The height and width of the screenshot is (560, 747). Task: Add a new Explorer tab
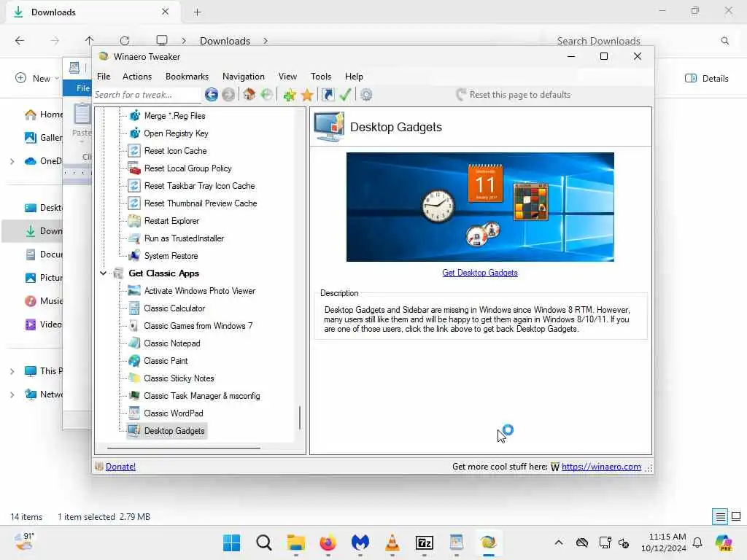pyautogui.click(x=197, y=12)
